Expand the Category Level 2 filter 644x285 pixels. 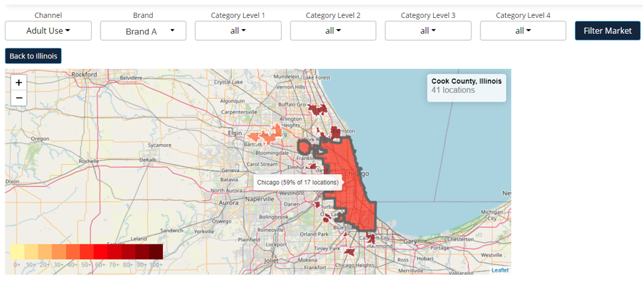point(333,31)
